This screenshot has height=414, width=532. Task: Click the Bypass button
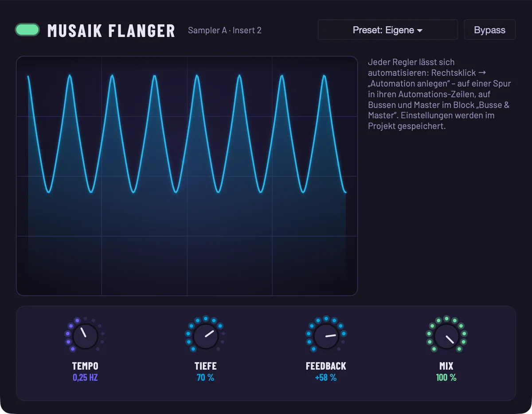coord(489,30)
